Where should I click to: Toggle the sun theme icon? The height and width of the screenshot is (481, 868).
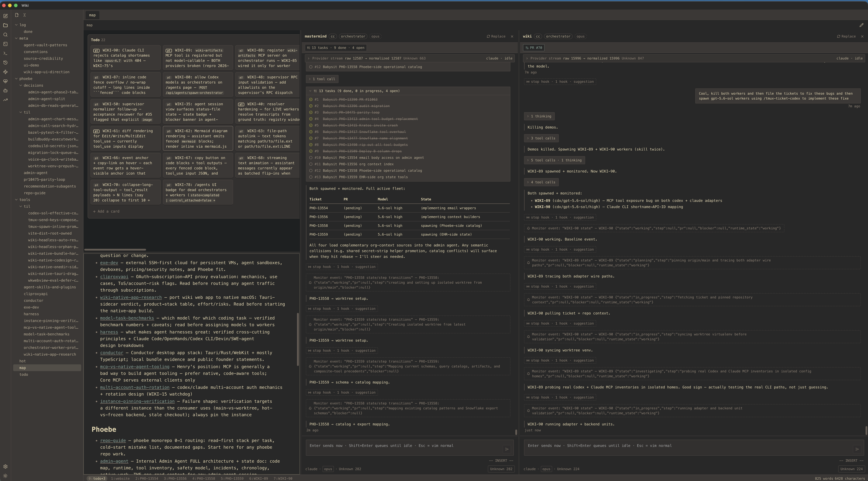click(x=5, y=476)
